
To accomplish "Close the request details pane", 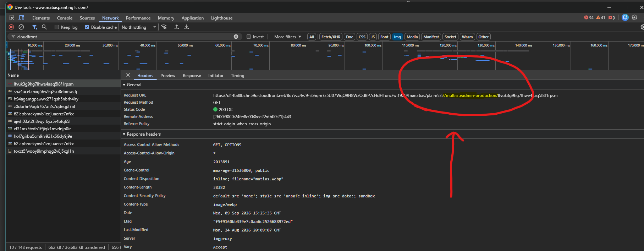I will [x=128, y=75].
